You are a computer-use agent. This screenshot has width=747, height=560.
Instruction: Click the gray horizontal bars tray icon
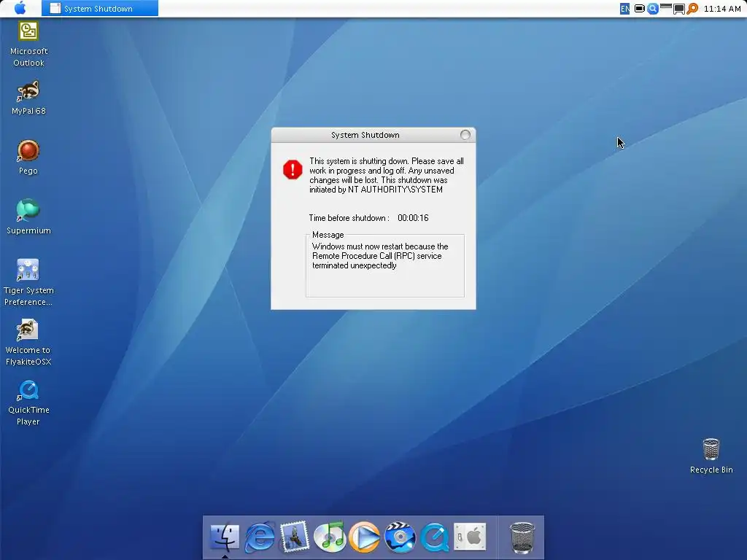point(666,7)
